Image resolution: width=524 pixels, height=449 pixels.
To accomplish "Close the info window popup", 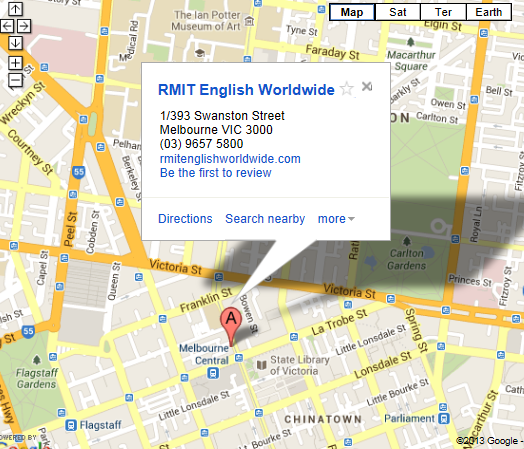I will click(x=367, y=87).
